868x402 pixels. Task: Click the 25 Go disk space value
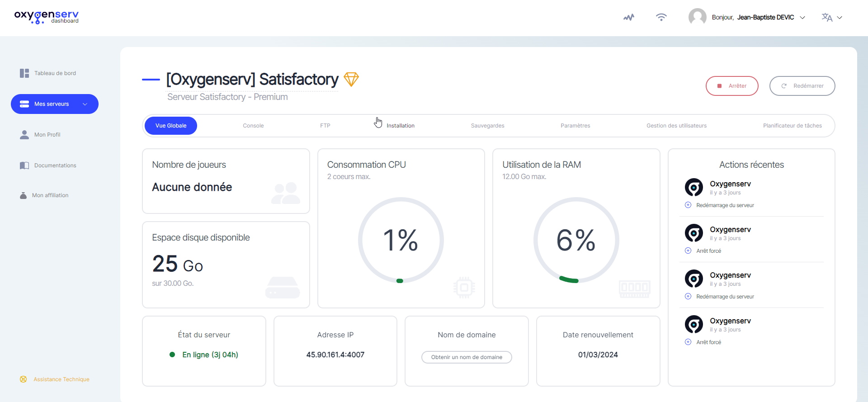click(178, 264)
